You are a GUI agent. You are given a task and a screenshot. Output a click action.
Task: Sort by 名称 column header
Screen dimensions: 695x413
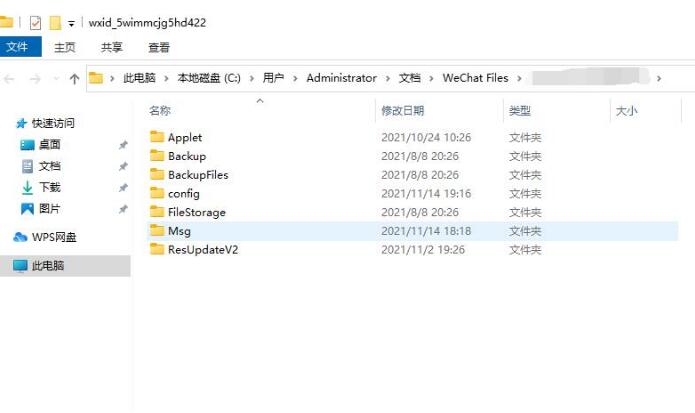160,110
